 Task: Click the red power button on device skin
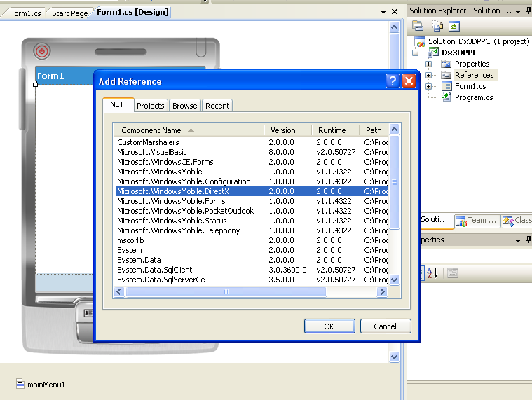[x=42, y=52]
